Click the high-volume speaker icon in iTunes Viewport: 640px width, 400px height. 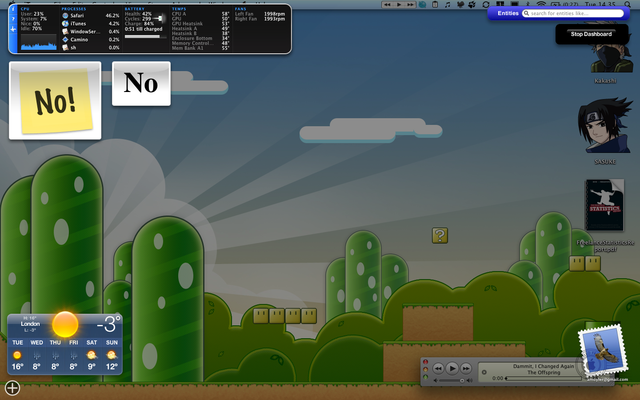coord(469,380)
